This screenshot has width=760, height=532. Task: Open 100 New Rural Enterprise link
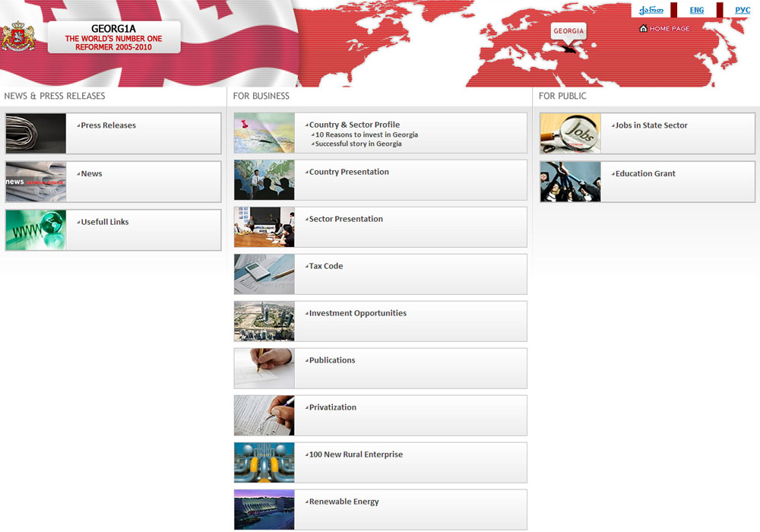[x=356, y=454]
